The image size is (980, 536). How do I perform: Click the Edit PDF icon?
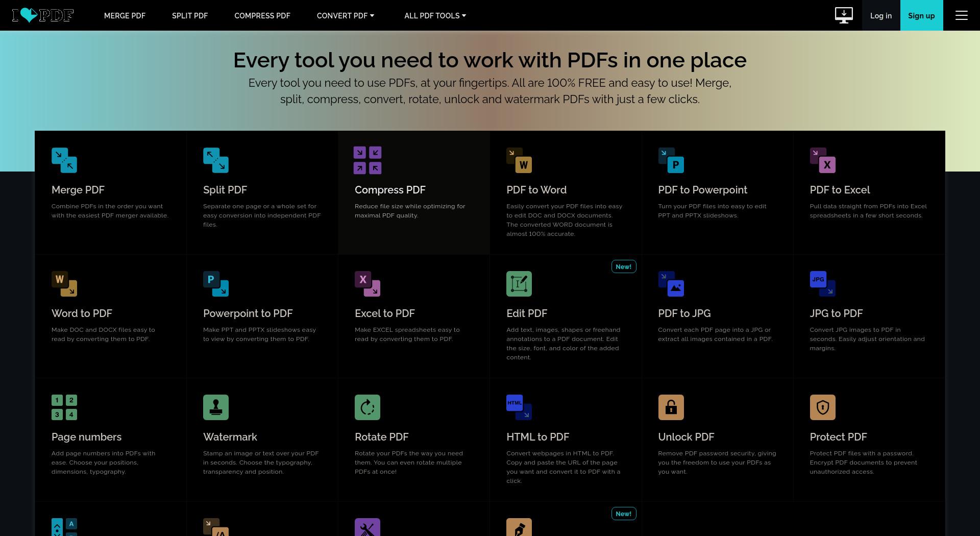click(x=519, y=284)
